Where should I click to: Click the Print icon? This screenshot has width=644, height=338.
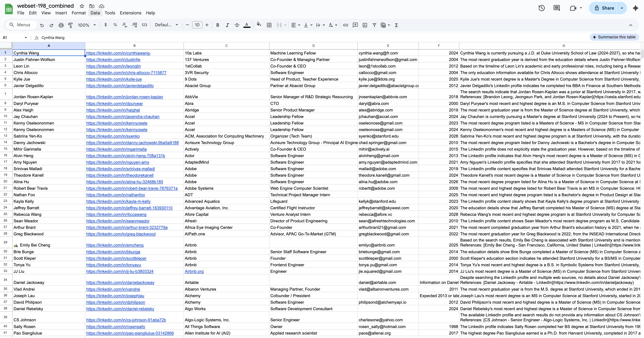(x=61, y=25)
